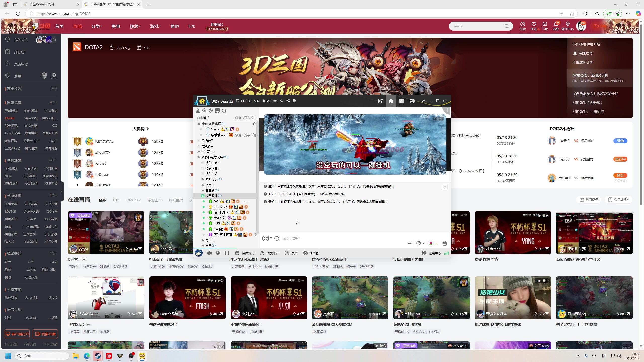Open 语音包 voice pack

[311, 253]
